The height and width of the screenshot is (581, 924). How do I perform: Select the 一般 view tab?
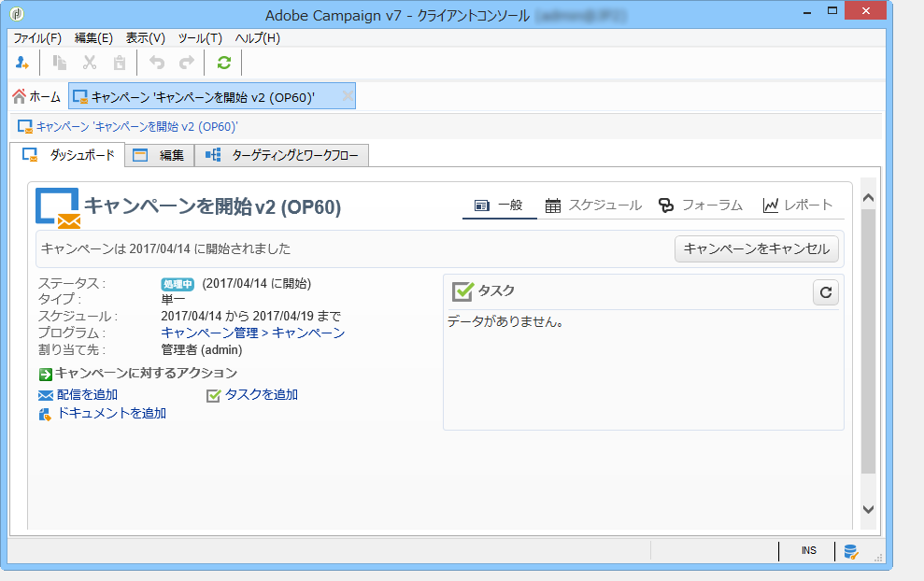(499, 205)
